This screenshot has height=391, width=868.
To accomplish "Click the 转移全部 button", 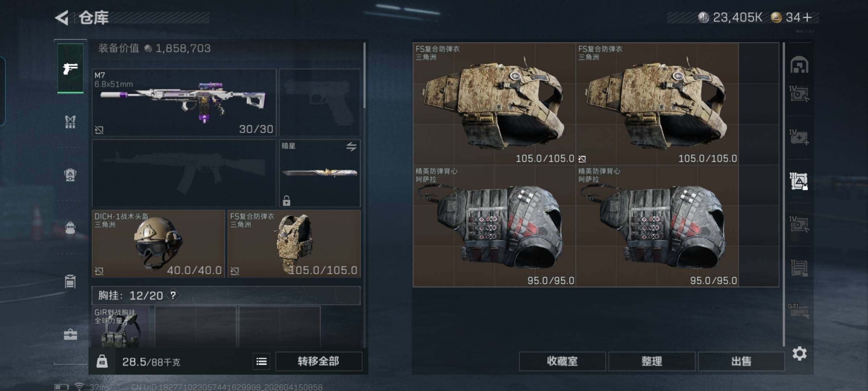I will point(319,361).
